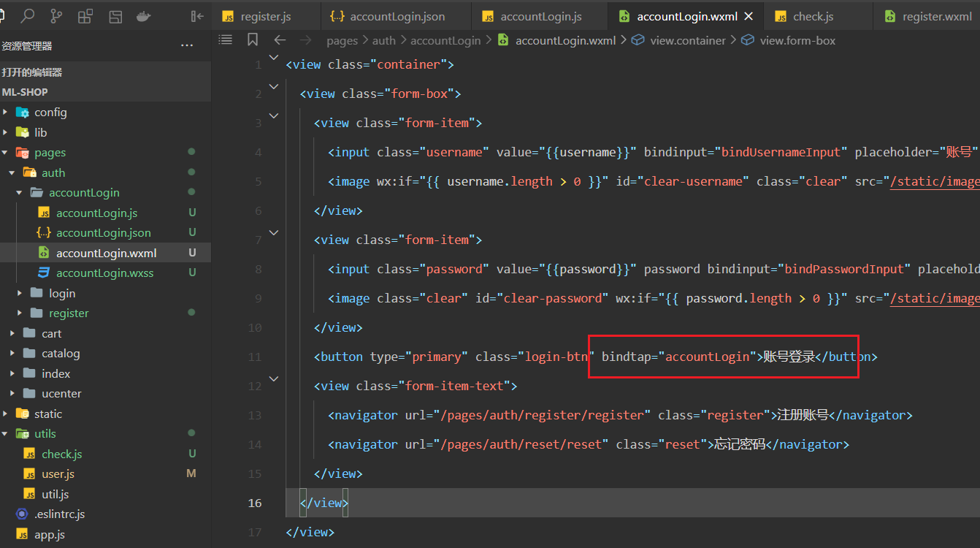This screenshot has height=548, width=980.
Task: Open util.js in the utils folder
Action: [55, 494]
